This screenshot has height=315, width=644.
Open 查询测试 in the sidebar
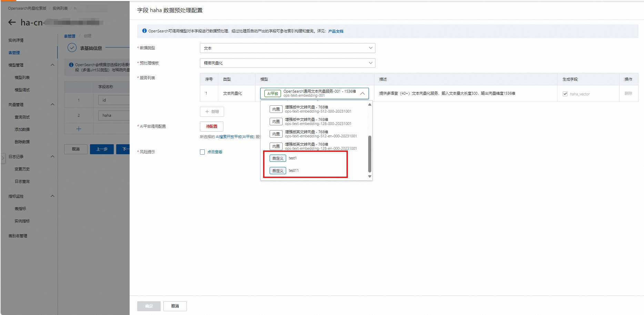pos(22,117)
